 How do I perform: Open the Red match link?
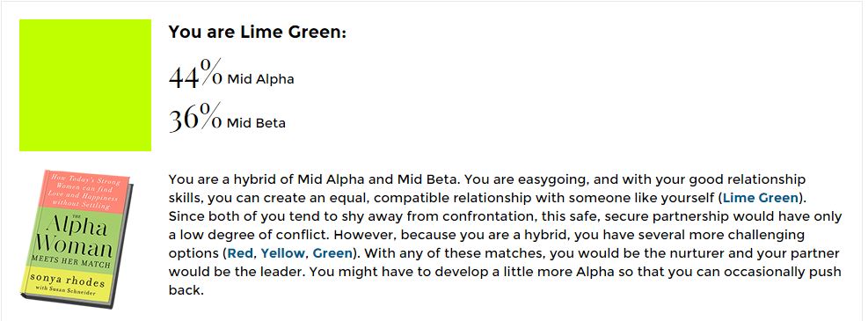[240, 253]
